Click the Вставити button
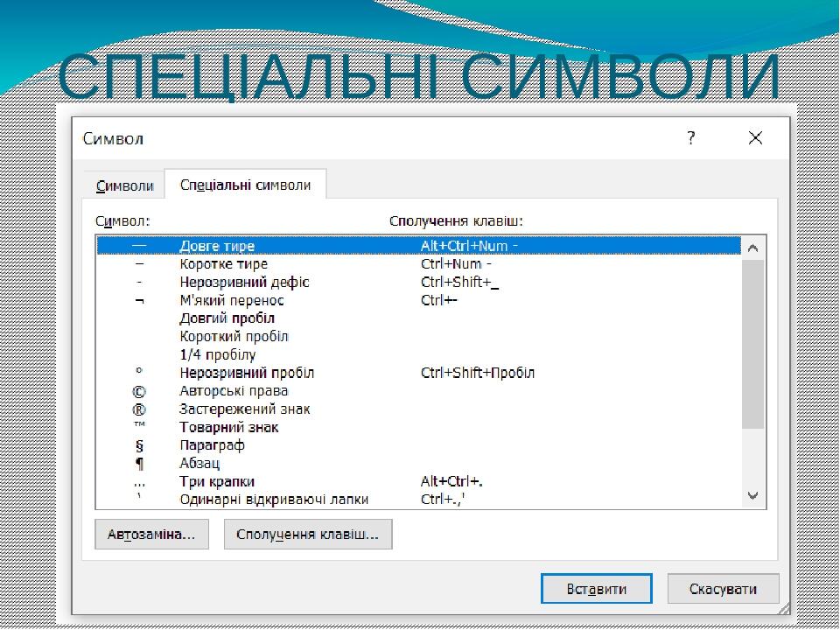This screenshot has width=840, height=630. (x=596, y=589)
